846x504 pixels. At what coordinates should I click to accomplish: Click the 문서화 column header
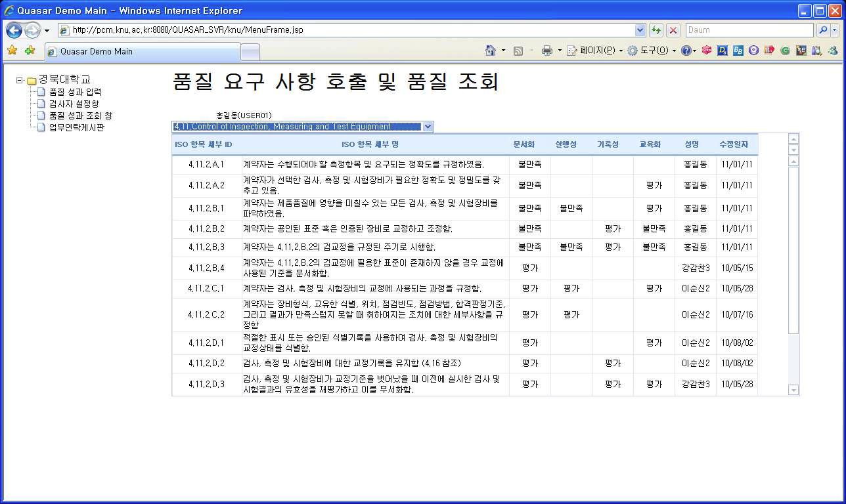pos(523,144)
